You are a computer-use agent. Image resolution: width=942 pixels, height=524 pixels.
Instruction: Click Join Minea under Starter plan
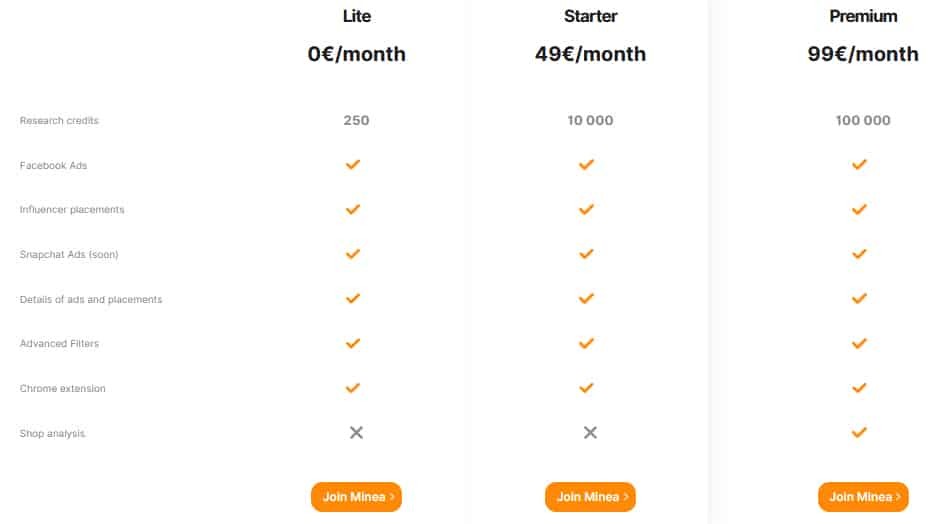pos(591,497)
